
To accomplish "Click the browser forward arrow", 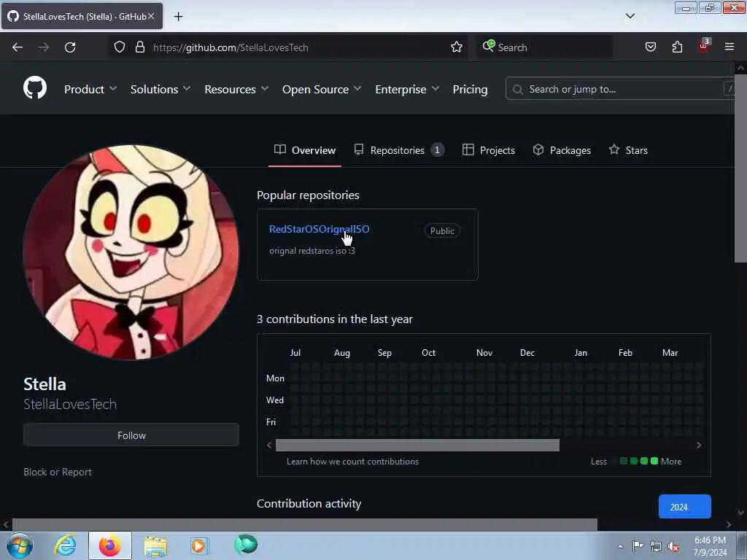I will (43, 47).
